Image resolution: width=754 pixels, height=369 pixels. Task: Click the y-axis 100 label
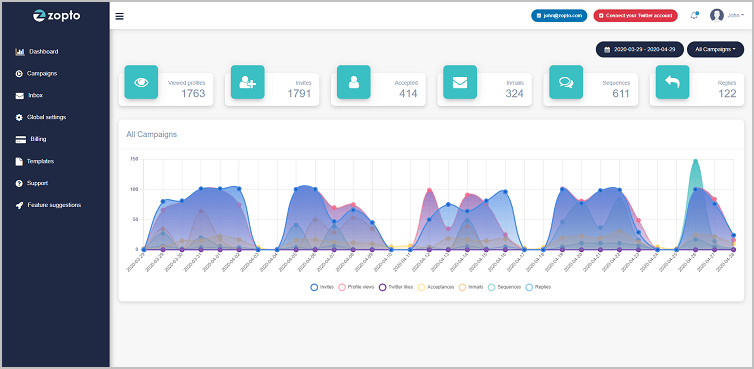135,189
